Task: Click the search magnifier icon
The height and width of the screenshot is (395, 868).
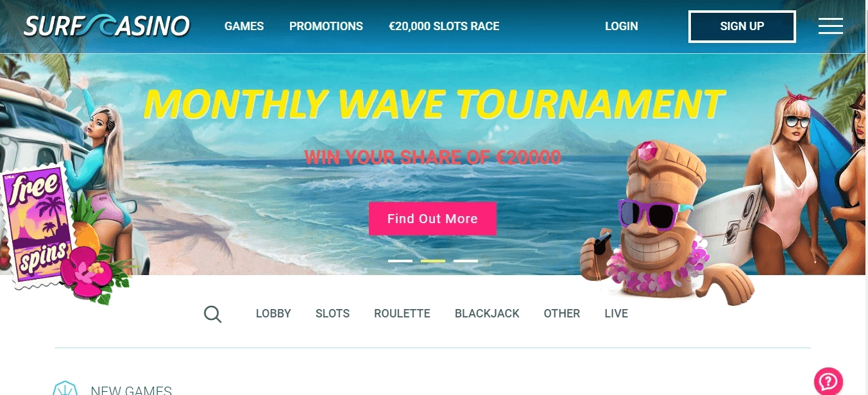Action: [212, 314]
